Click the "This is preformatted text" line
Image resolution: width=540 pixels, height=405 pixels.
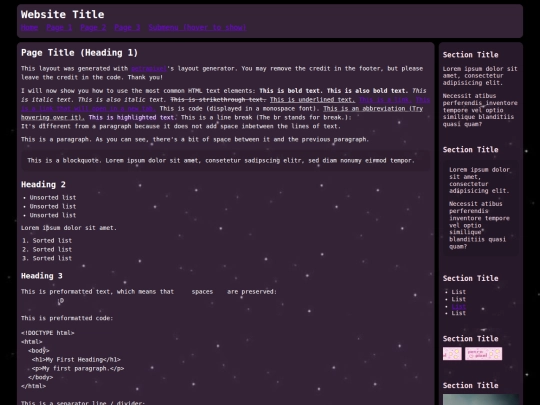click(x=149, y=292)
